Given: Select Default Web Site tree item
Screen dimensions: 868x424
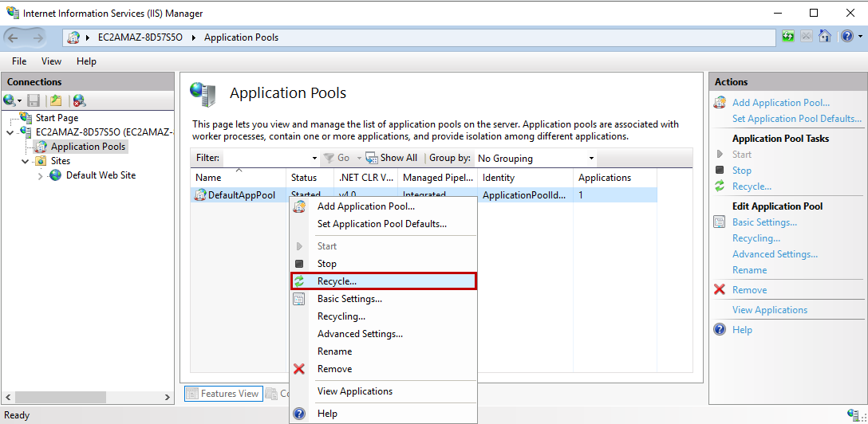Looking at the screenshot, I should (101, 175).
